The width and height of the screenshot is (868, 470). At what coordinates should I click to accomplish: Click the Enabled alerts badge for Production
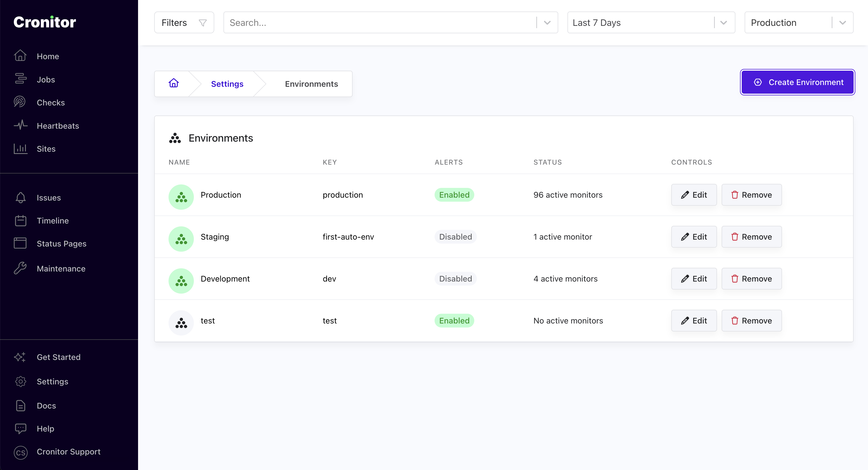pos(454,195)
